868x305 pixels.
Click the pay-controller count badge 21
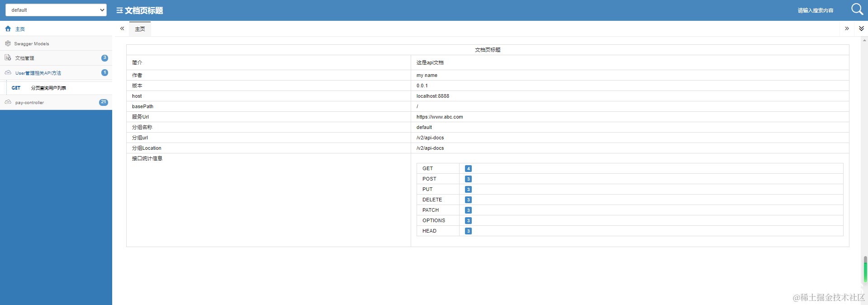104,102
